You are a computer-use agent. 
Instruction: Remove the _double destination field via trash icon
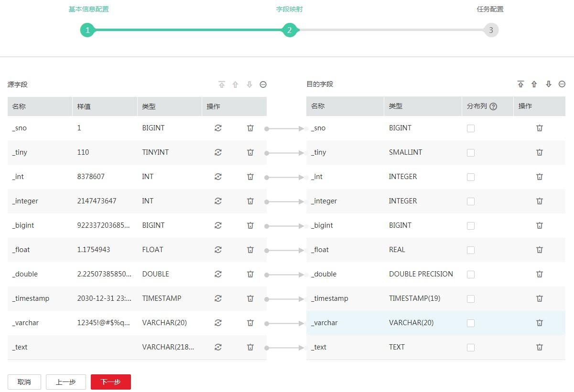pyautogui.click(x=539, y=274)
